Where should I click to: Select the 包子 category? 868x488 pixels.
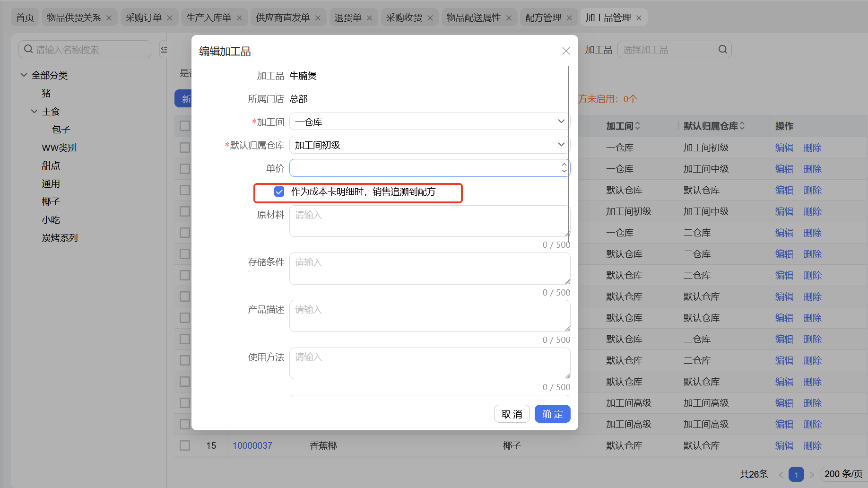click(61, 129)
